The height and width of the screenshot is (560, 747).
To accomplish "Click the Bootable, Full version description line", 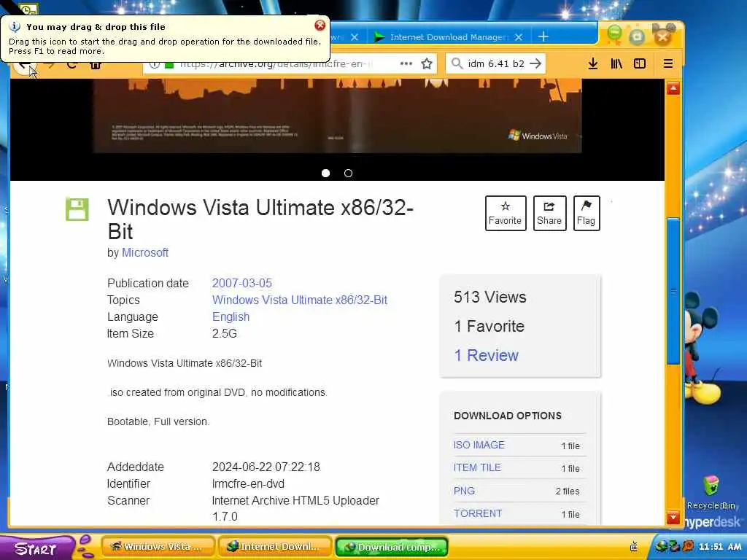I will pos(158,422).
